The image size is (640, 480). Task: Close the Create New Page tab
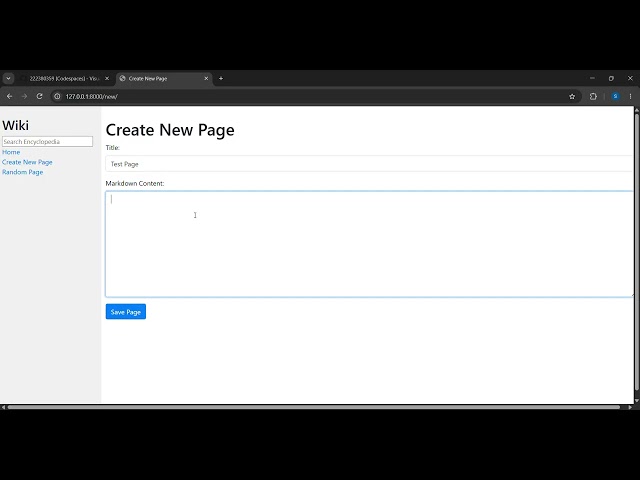[x=206, y=78]
